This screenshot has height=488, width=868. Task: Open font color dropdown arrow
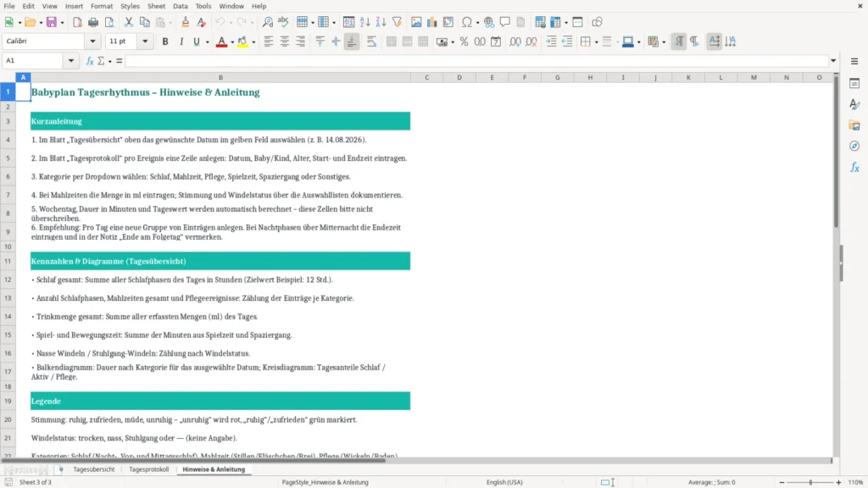pos(232,42)
